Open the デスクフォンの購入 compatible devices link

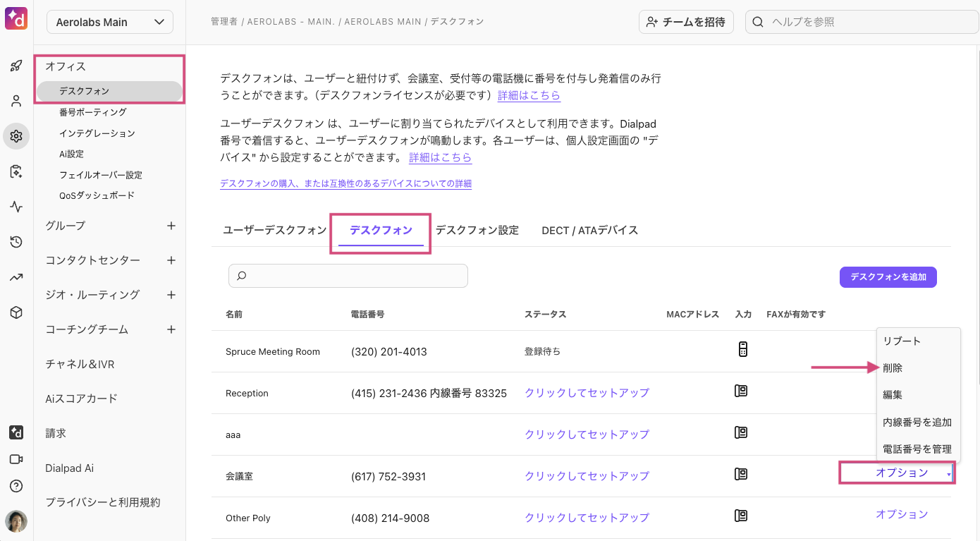(345, 183)
